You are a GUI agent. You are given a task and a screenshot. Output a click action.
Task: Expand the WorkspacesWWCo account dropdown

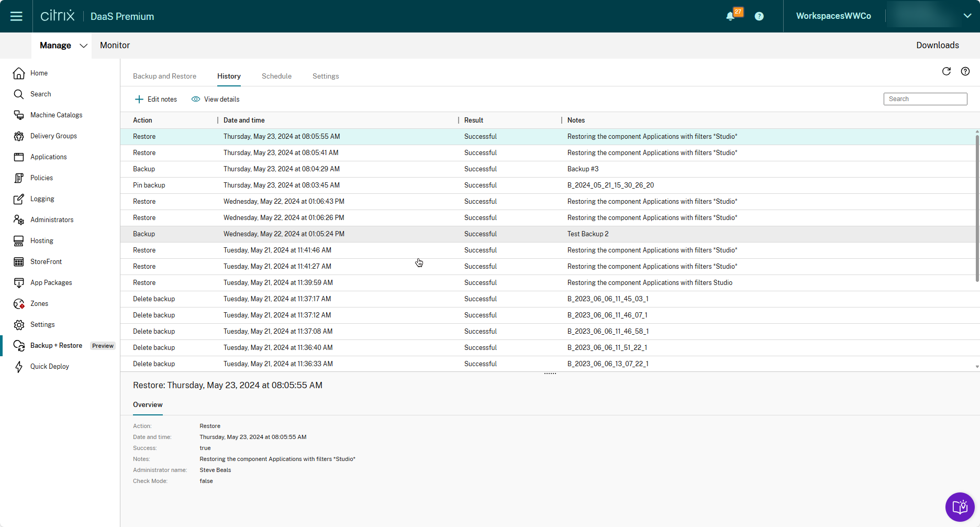coord(967,16)
